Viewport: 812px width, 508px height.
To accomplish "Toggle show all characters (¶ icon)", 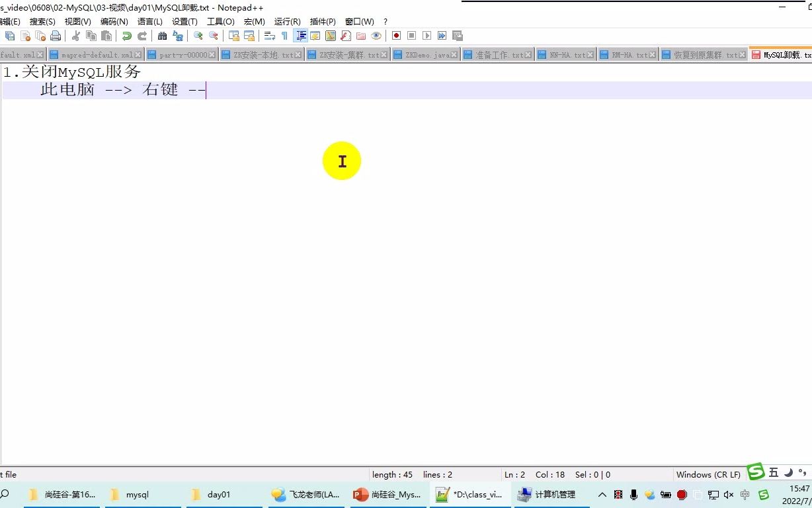I will point(284,36).
